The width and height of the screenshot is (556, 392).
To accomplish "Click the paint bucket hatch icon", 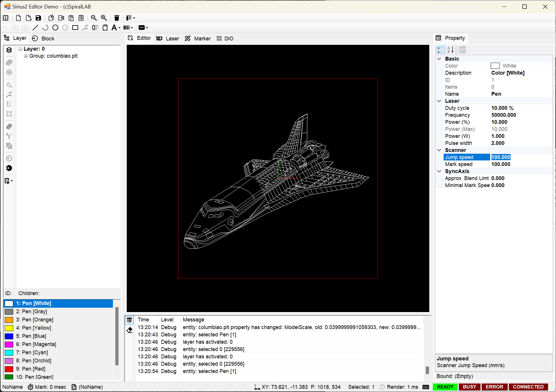I will coord(9,85).
